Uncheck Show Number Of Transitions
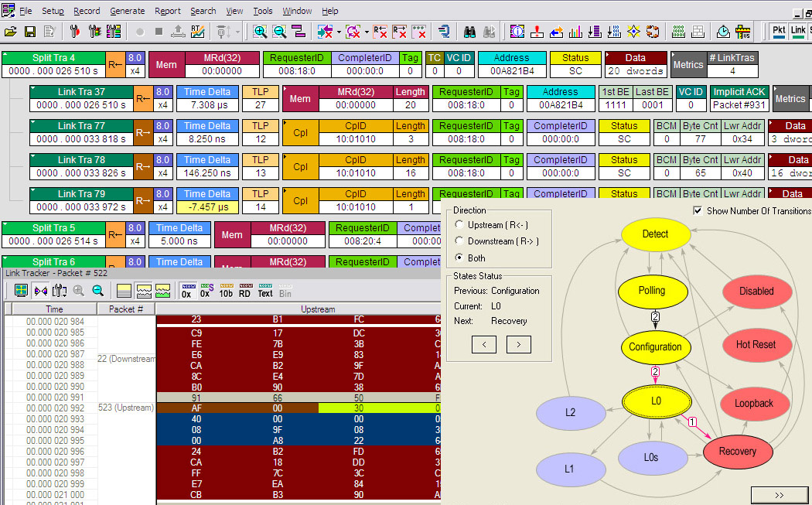This screenshot has height=505, width=812. click(x=698, y=211)
